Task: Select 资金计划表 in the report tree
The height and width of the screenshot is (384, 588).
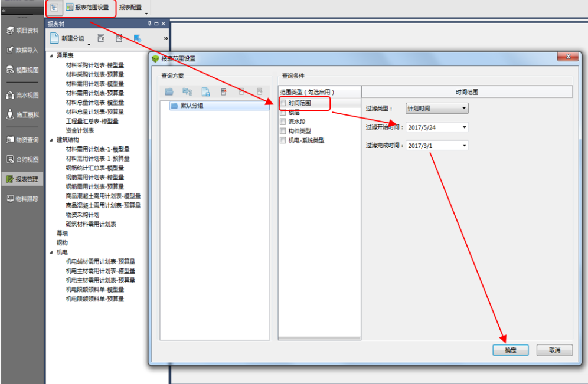Action: coord(80,130)
